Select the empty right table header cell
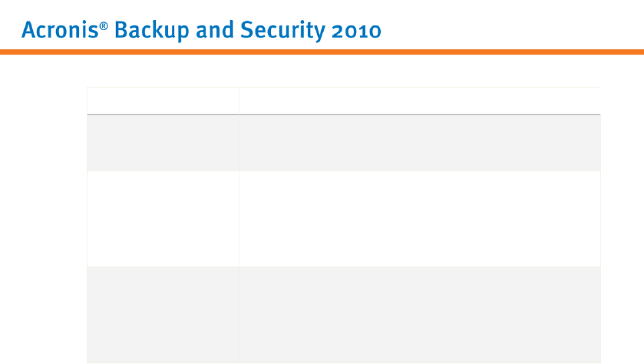Viewport: 644px width, 364px height. pos(419,101)
